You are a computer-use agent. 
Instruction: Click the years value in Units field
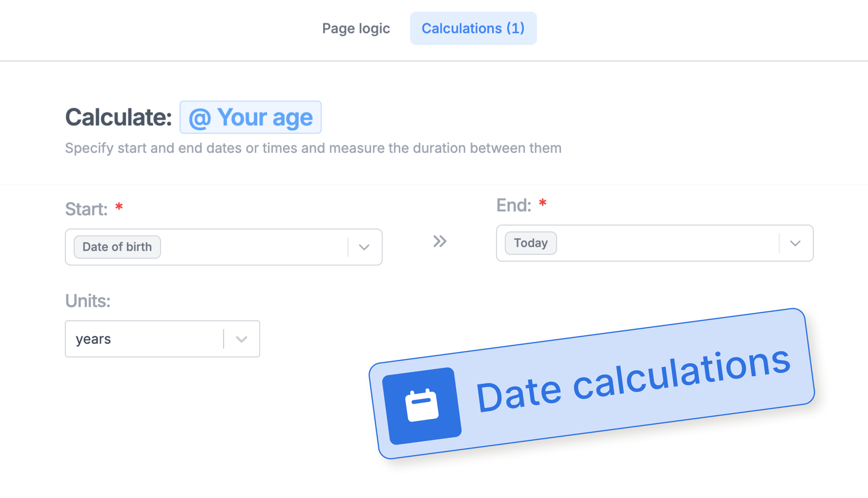tap(93, 339)
